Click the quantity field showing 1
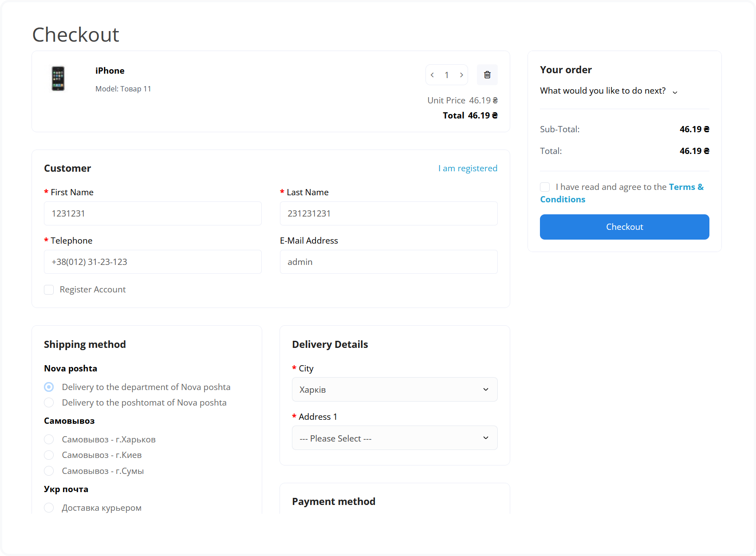 click(x=447, y=75)
